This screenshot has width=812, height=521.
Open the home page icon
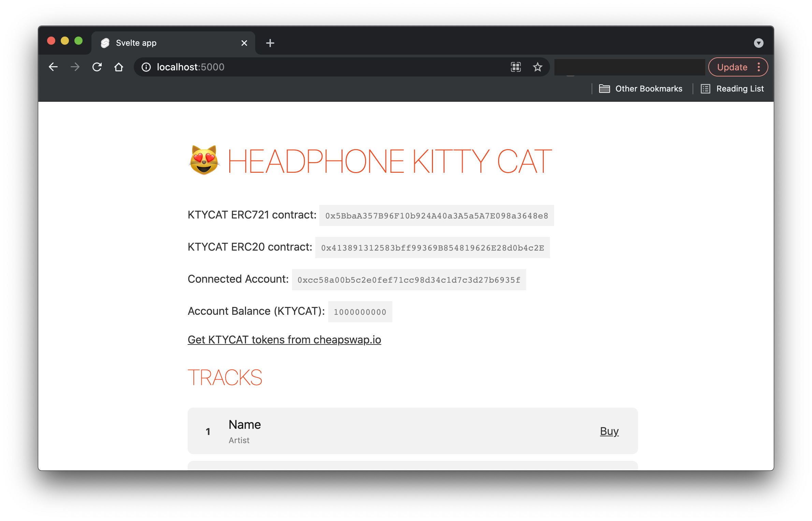click(119, 67)
